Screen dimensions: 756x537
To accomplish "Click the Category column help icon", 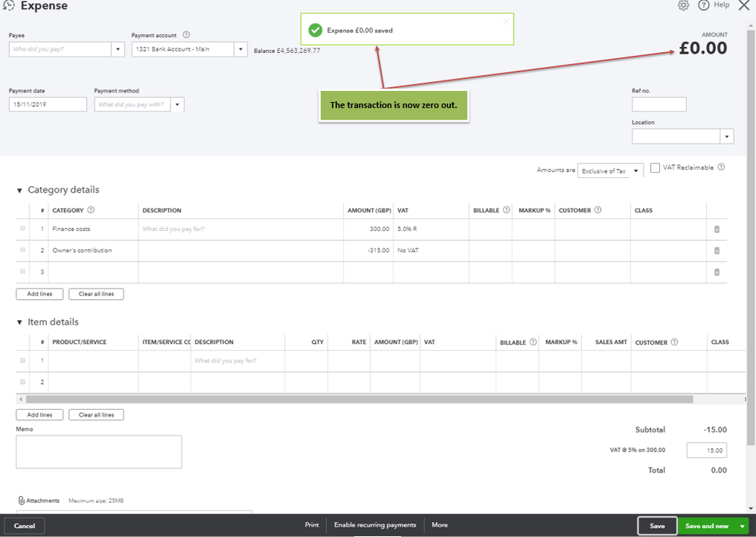I will (x=91, y=210).
